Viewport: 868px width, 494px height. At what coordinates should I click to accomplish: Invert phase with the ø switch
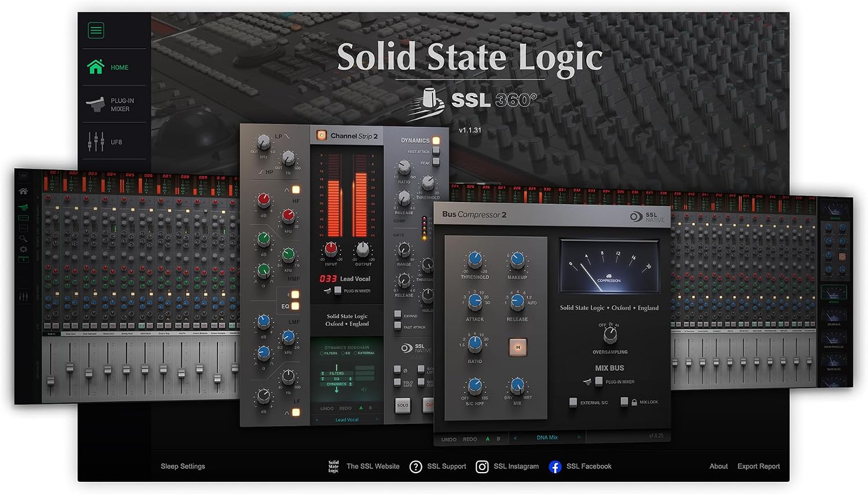click(398, 369)
